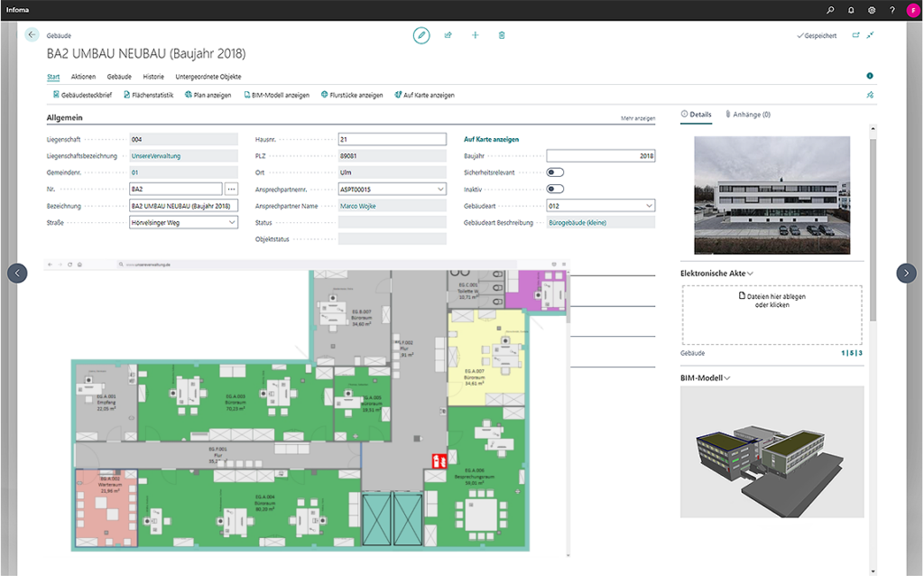Click the share record icon
Viewport: 924px width, 576px height.
448,35
